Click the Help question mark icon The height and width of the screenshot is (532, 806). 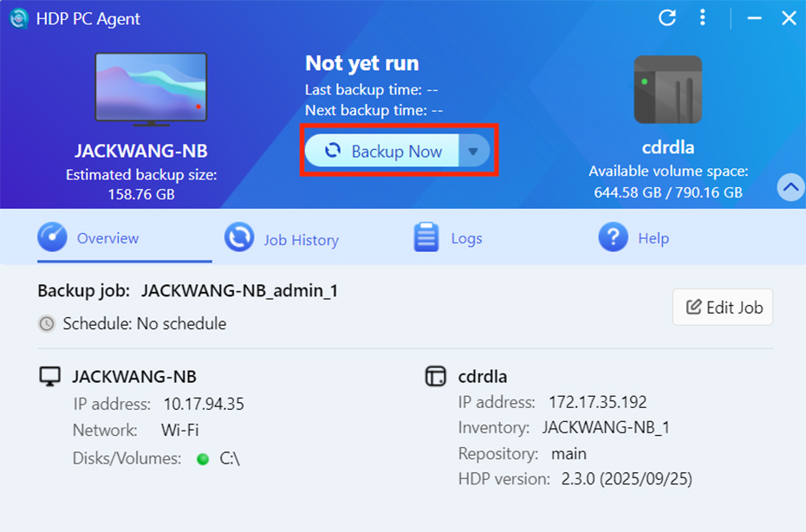point(613,237)
